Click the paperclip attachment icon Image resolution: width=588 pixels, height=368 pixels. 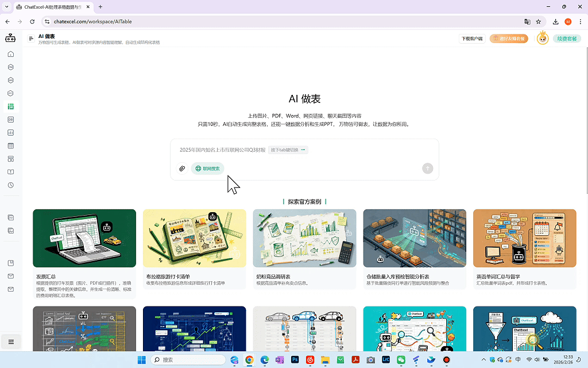[x=182, y=168]
